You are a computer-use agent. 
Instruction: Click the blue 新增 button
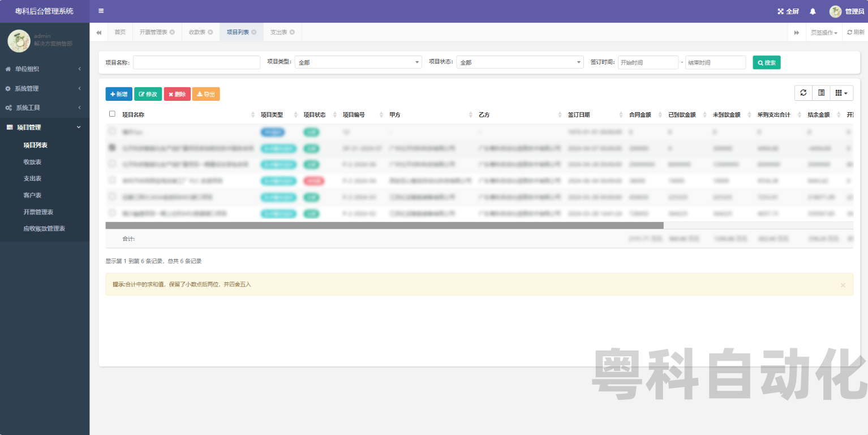pyautogui.click(x=119, y=94)
